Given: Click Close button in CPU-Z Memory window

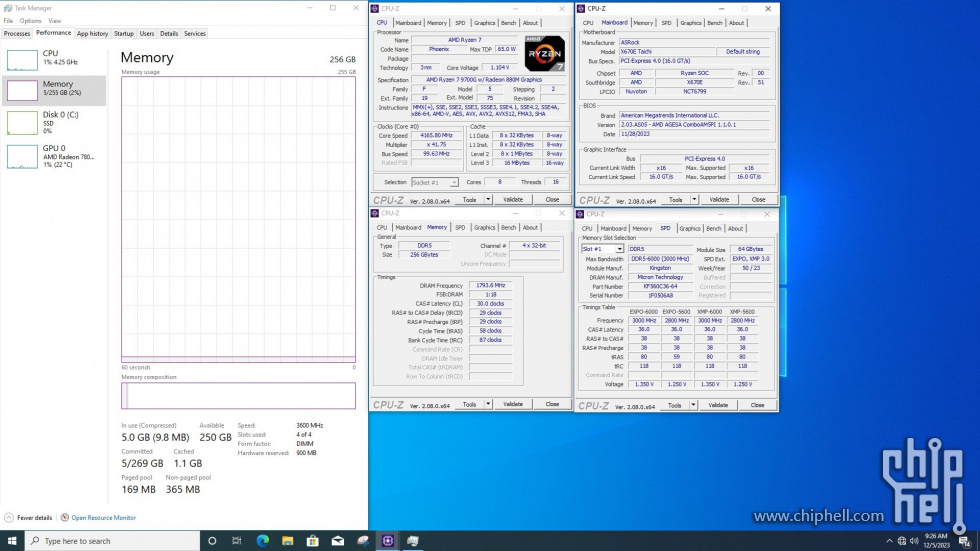Looking at the screenshot, I should click(552, 404).
